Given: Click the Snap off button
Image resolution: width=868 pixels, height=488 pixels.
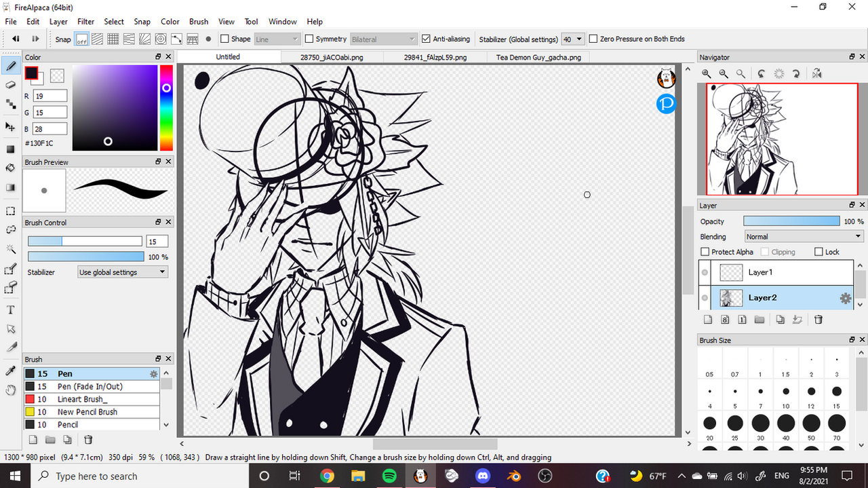Looking at the screenshot, I should click(82, 39).
